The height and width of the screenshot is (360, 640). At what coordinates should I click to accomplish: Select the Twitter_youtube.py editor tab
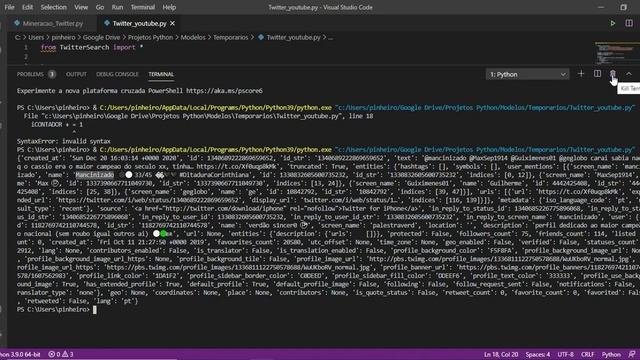point(139,24)
